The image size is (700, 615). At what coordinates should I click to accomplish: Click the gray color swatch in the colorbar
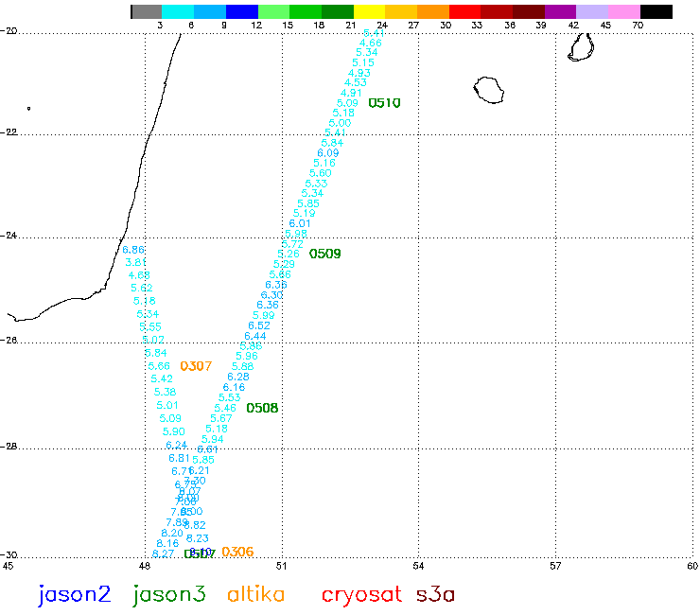147,11
